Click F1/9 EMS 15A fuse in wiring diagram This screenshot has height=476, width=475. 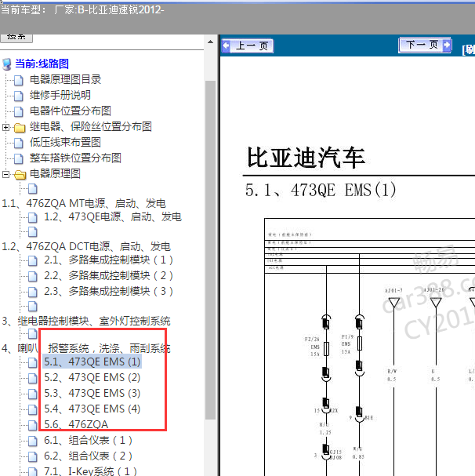pyautogui.click(x=359, y=343)
